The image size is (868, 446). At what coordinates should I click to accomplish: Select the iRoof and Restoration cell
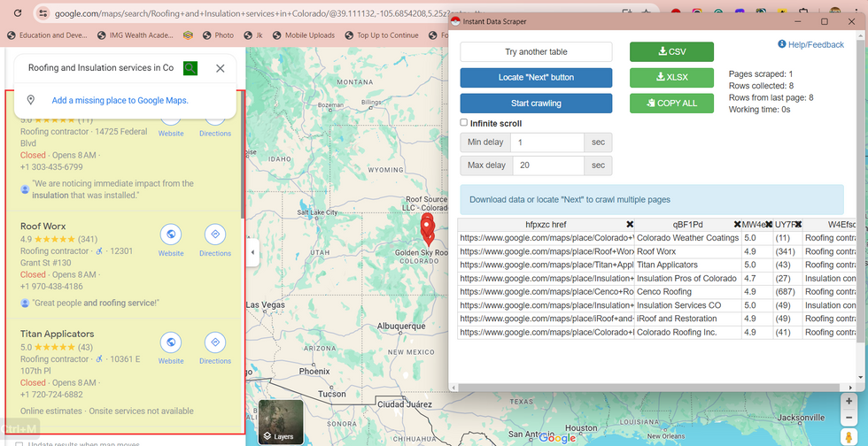[x=688, y=319]
